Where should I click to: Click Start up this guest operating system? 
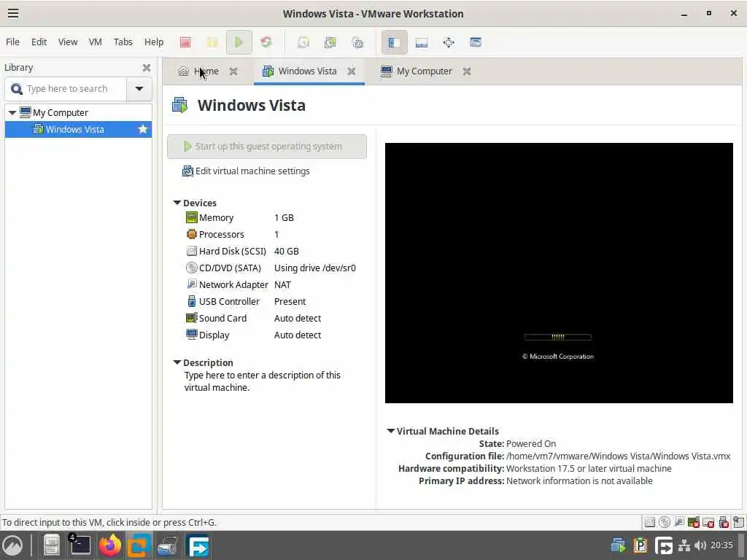[x=267, y=146]
